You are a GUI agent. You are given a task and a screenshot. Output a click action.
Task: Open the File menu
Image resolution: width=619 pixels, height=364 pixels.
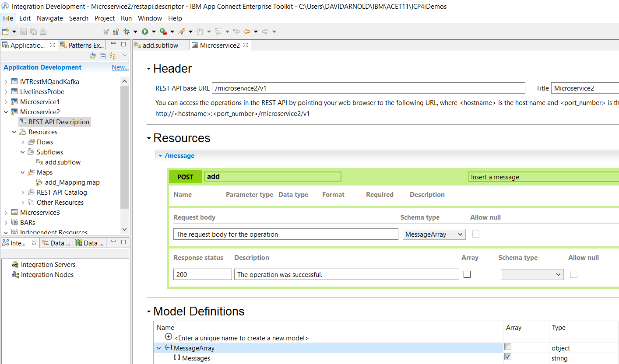[8, 18]
